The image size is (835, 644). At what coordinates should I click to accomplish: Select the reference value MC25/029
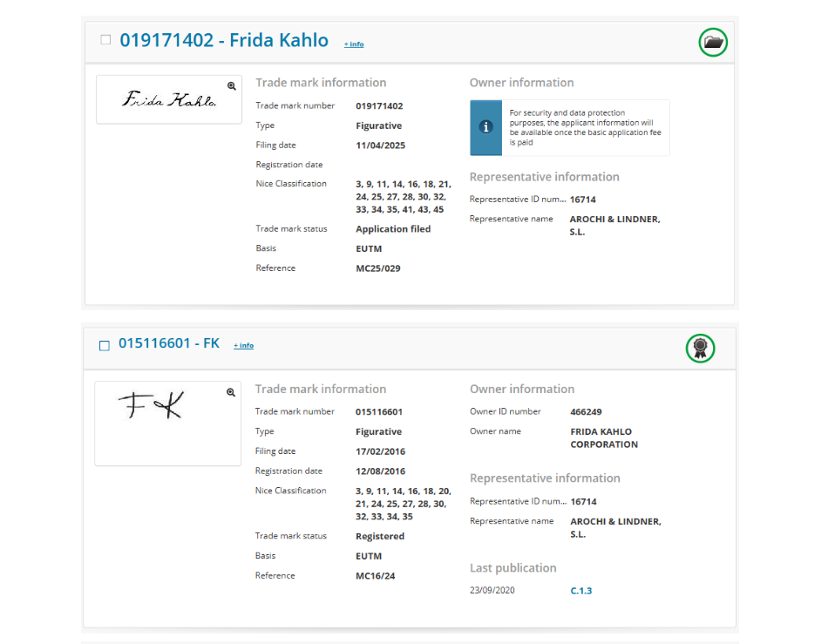pos(378,268)
